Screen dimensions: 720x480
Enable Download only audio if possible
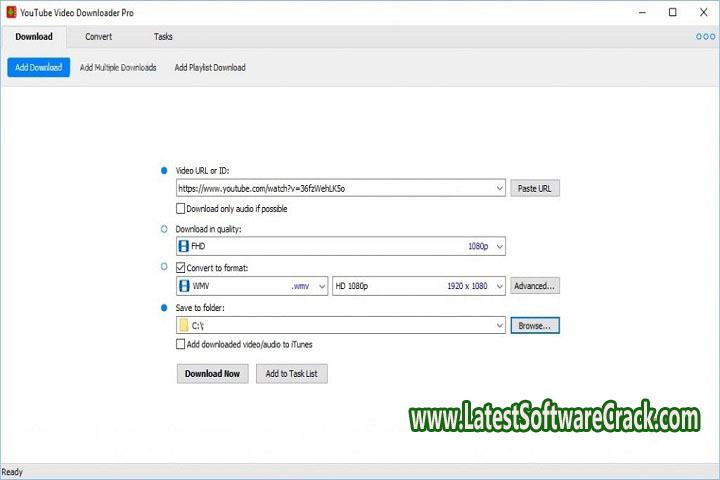point(180,208)
